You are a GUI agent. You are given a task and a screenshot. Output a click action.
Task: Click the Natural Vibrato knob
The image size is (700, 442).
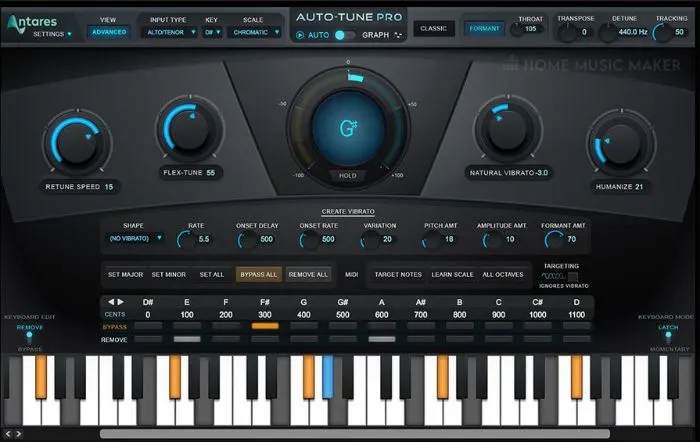tap(508, 129)
